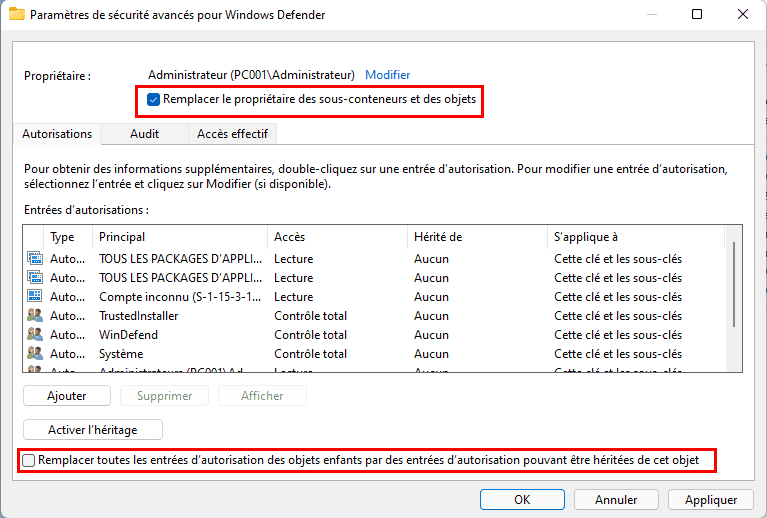The image size is (767, 518).
Task: Click Aucun in the WinDefend row
Action: pos(431,335)
